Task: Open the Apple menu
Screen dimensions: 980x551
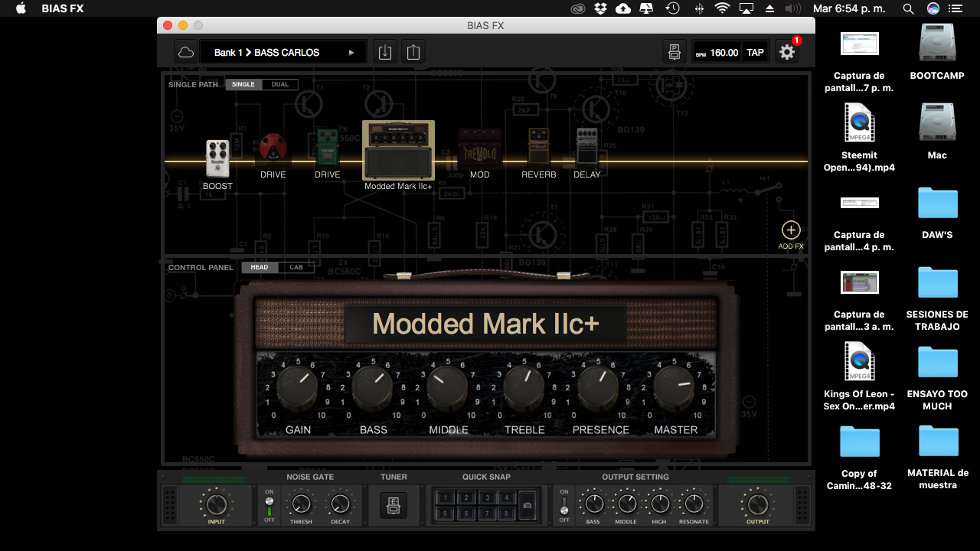Action: click(21, 8)
